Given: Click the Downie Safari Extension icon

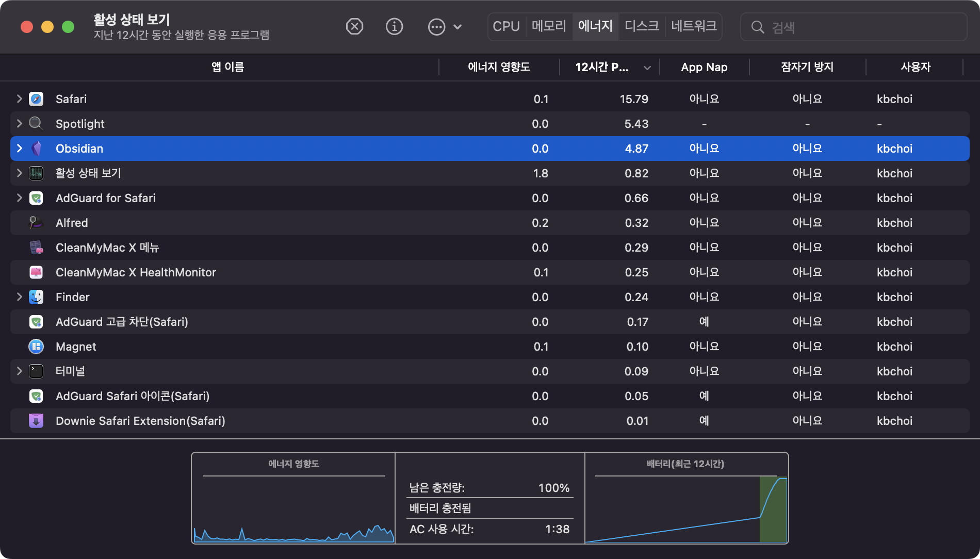Looking at the screenshot, I should 36,421.
